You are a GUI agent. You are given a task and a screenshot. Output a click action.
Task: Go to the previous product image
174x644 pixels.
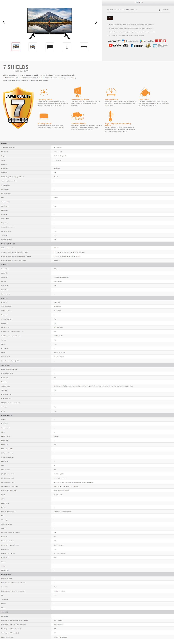tap(4, 22)
